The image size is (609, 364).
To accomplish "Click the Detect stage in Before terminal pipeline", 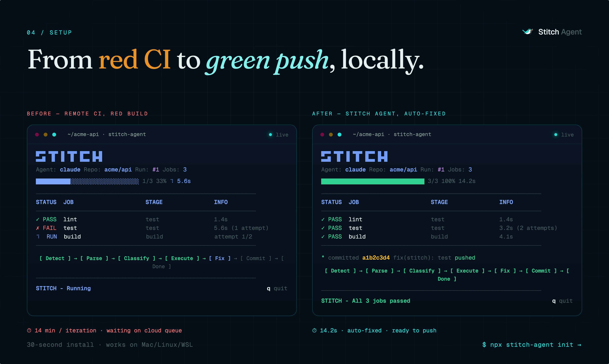I will tap(55, 258).
